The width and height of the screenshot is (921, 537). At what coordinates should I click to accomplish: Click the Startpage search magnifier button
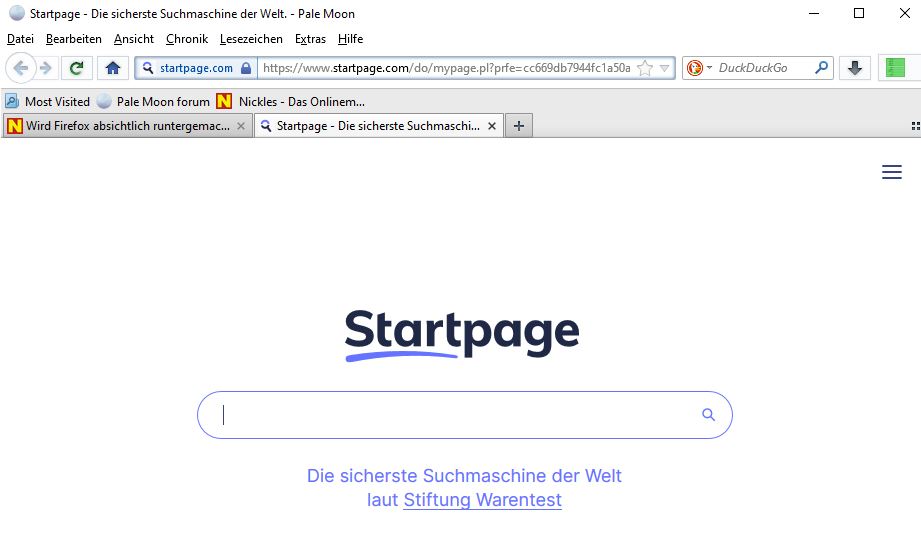tap(708, 415)
